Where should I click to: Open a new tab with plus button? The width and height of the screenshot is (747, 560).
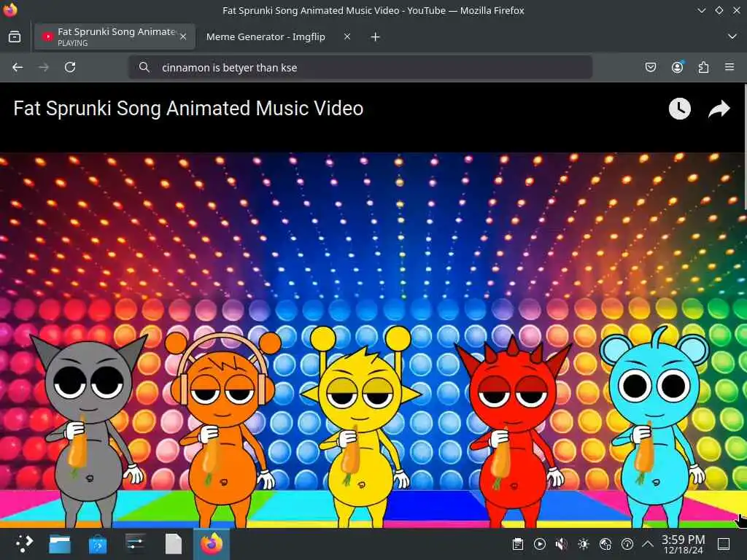(x=375, y=36)
